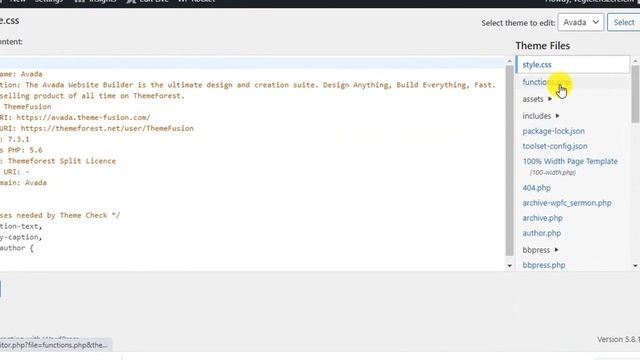Click the code editor vertical scrollbar thumb
This screenshot has width=640, height=360.
[509, 160]
